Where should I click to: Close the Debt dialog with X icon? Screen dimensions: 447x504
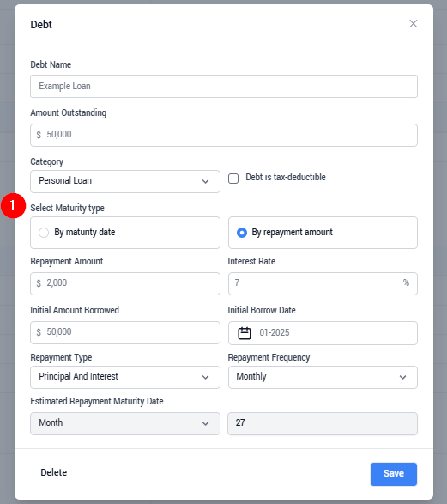(414, 24)
